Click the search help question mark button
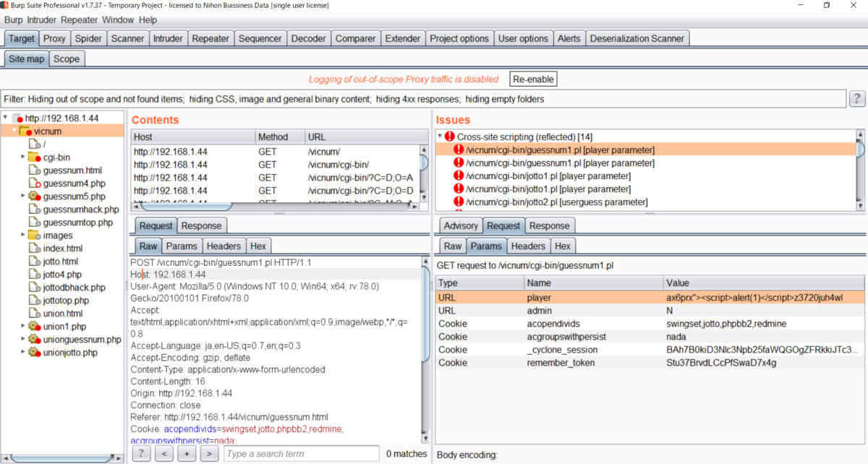Screen dimensions: 868x464 pyautogui.click(x=142, y=453)
